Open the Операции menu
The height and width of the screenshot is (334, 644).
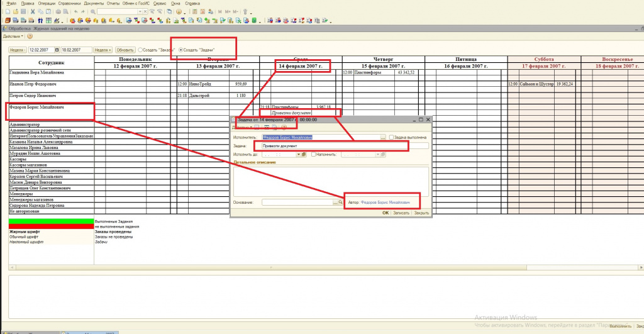[x=47, y=3]
